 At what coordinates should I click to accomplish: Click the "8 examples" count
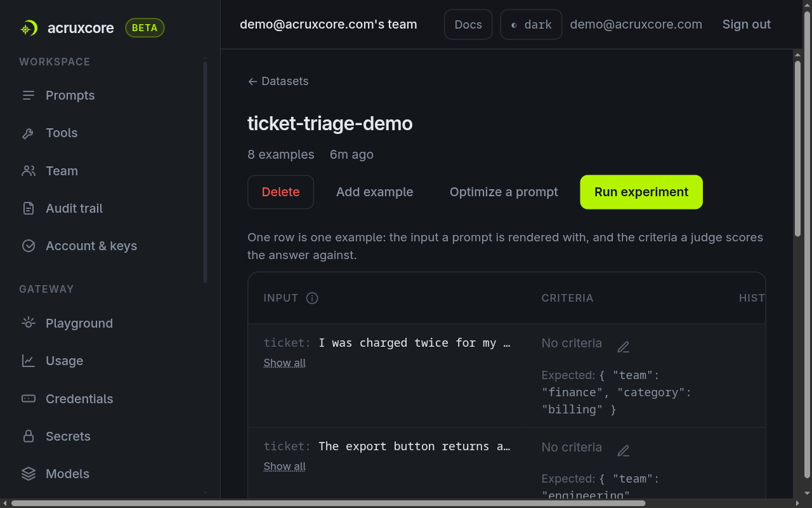click(280, 154)
